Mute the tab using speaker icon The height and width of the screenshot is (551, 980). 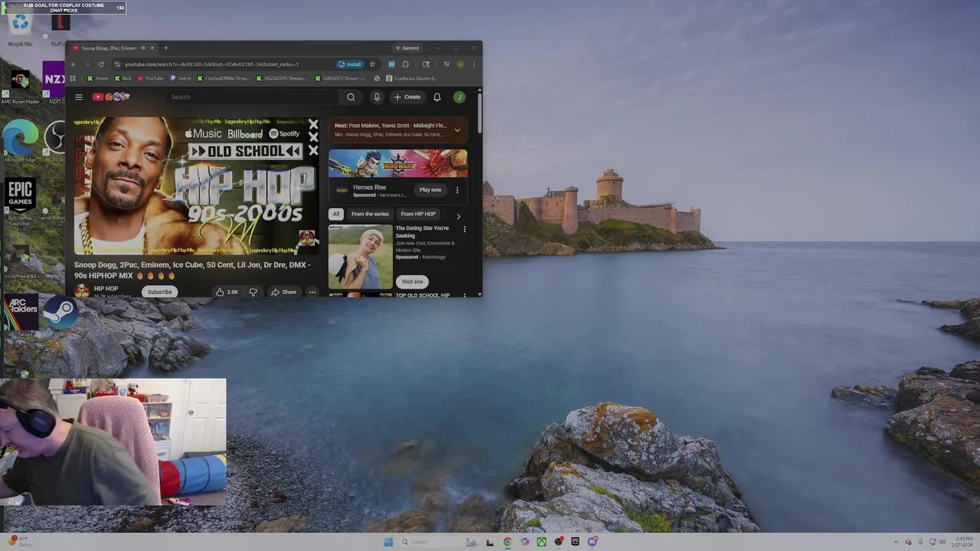click(x=142, y=48)
